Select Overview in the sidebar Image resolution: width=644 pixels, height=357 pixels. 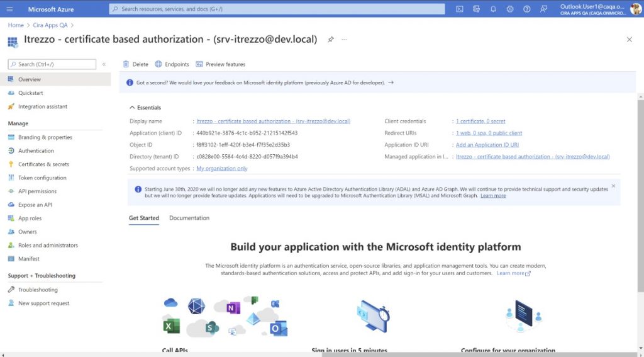55,79
